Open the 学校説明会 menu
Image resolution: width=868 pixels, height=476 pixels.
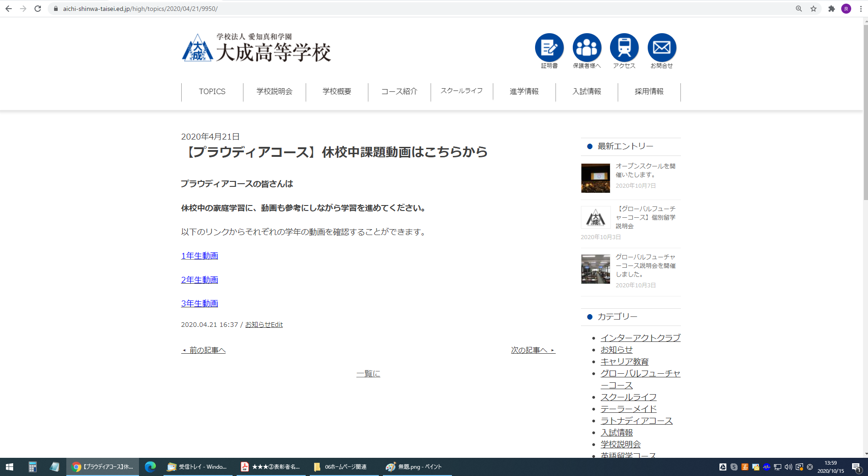click(274, 91)
